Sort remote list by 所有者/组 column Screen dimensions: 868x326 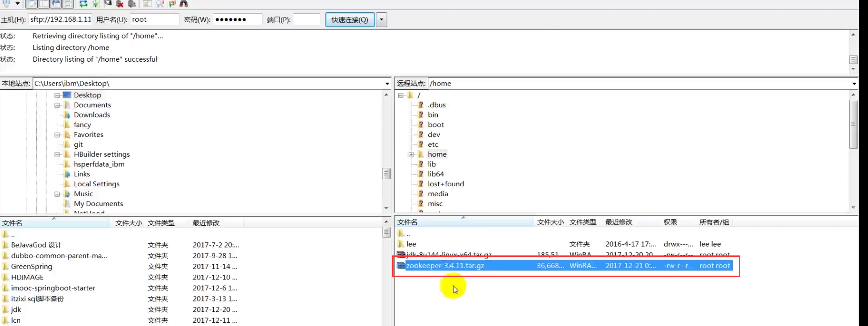click(714, 222)
